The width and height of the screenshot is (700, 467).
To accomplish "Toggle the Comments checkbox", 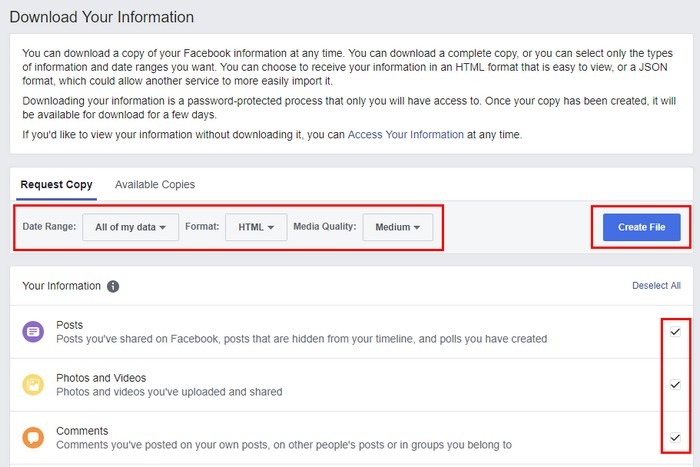I will point(675,438).
